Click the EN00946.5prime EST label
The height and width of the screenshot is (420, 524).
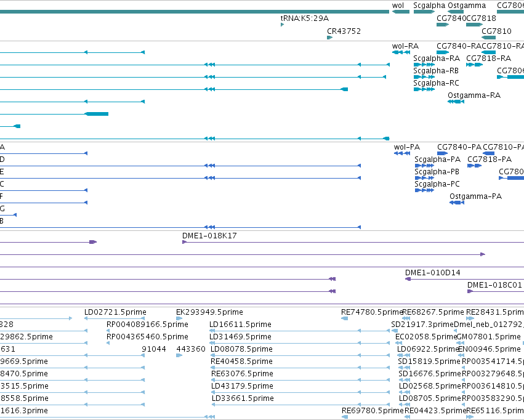[x=490, y=350]
